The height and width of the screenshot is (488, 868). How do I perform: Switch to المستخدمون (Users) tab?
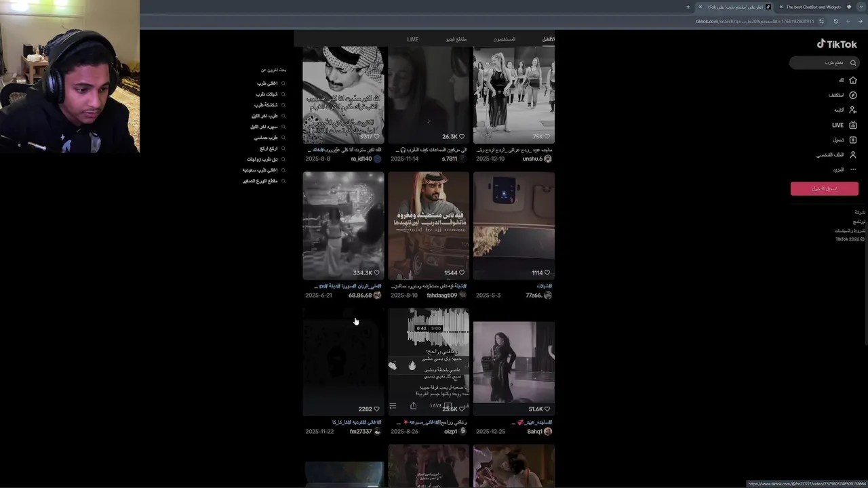pos(504,39)
